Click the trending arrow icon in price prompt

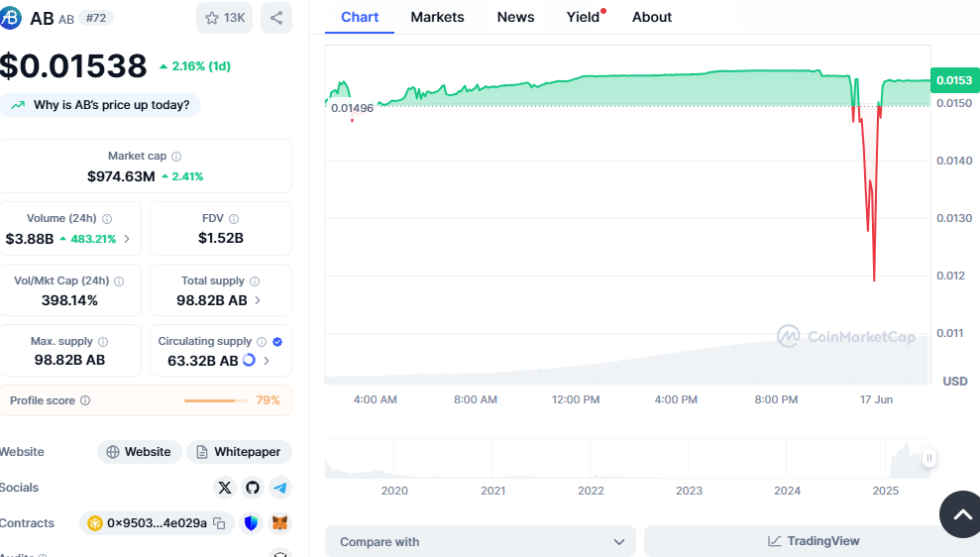point(18,105)
